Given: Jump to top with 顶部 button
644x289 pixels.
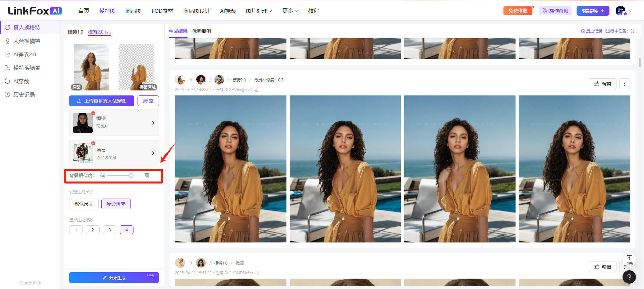Looking at the screenshot, I should (629, 261).
